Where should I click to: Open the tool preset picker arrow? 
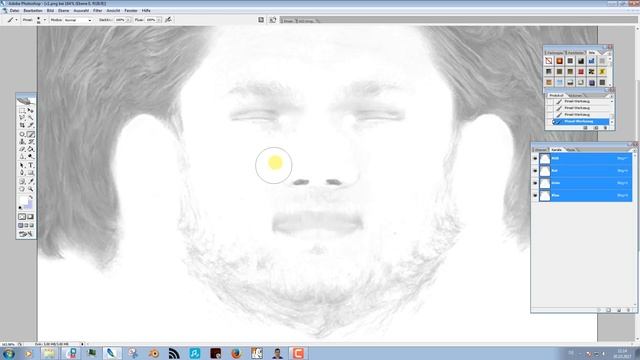click(x=16, y=20)
